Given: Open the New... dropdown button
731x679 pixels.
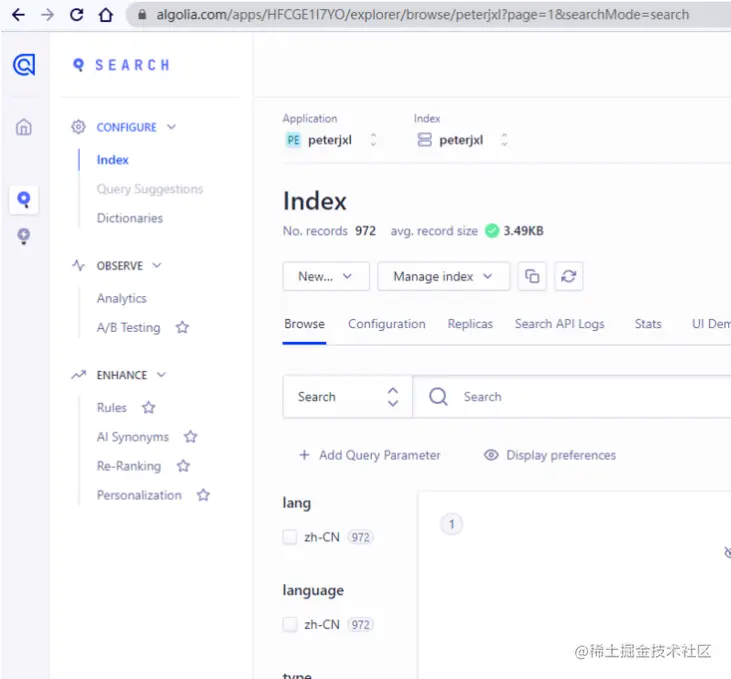Looking at the screenshot, I should coord(326,276).
